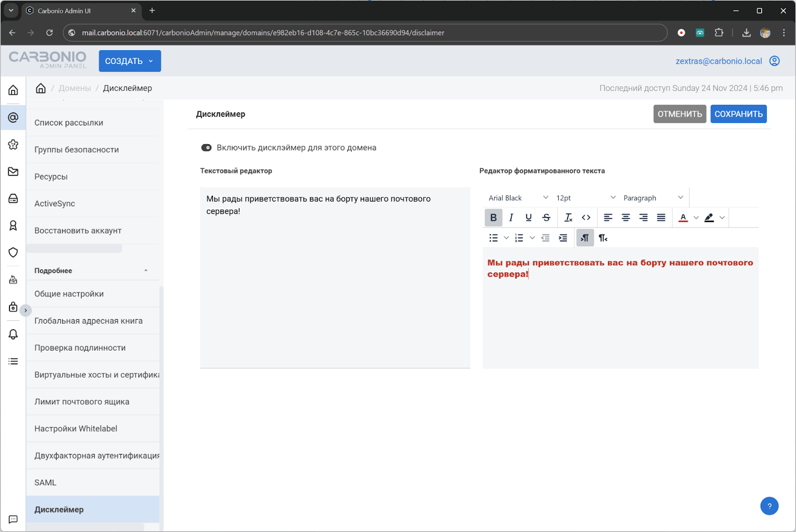796x532 pixels.
Task: Insert a bullet list
Action: (x=494, y=238)
